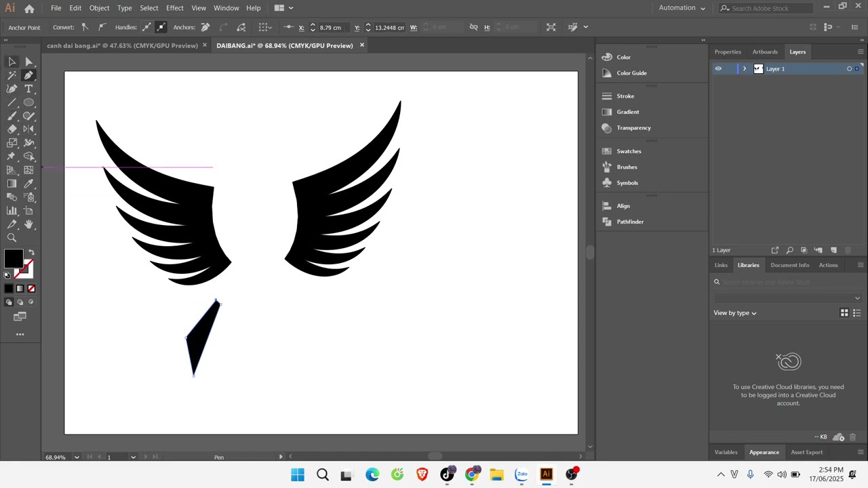Open the View by type dropdown

[735, 313]
